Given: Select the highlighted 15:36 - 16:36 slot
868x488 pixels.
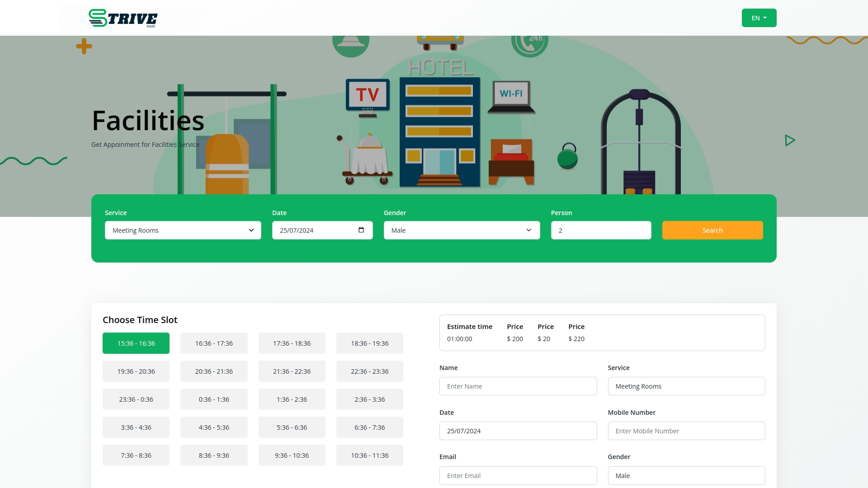Looking at the screenshot, I should pyautogui.click(x=136, y=343).
